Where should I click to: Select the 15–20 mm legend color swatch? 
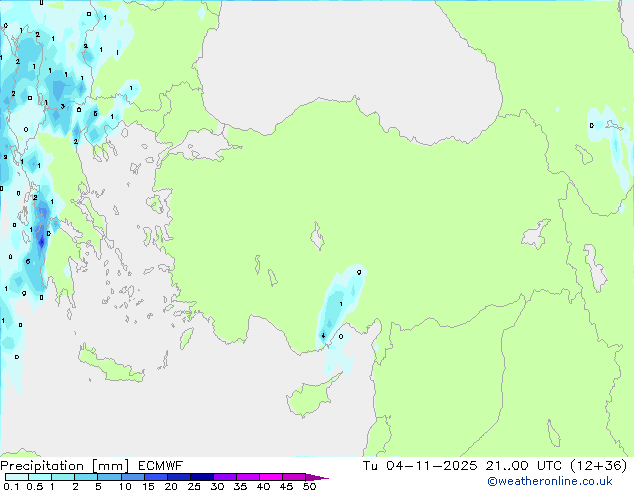[x=156, y=477]
